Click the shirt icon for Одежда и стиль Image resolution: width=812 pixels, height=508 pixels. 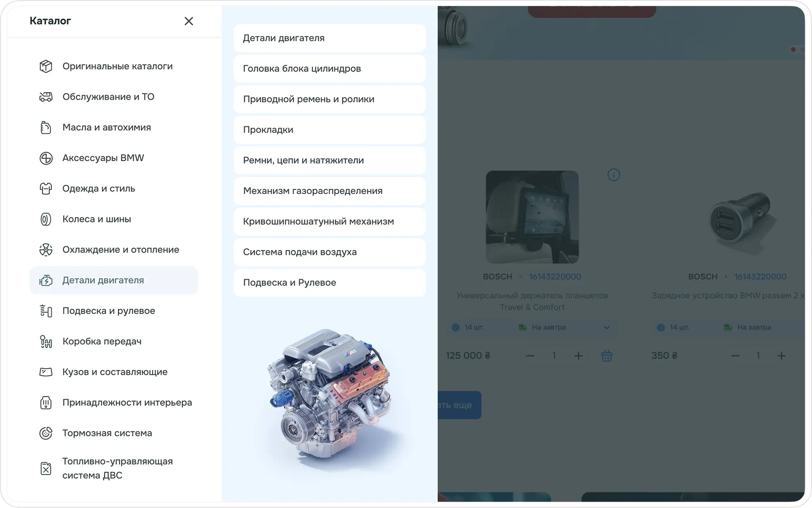(x=46, y=189)
